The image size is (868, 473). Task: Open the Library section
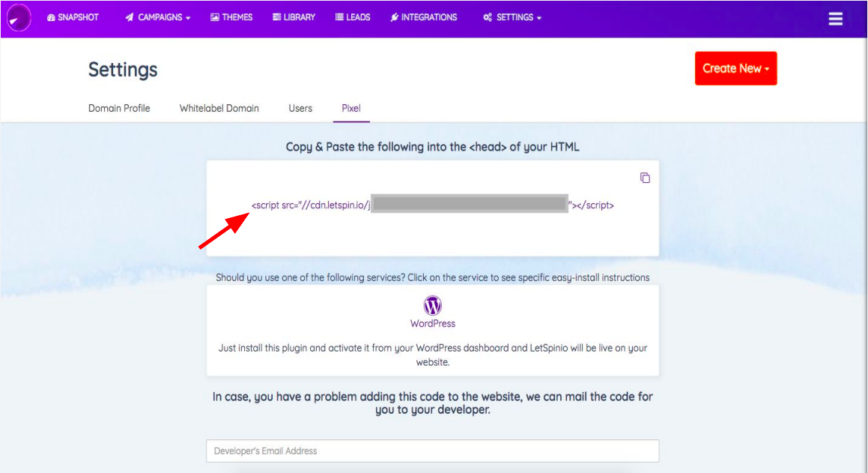click(294, 17)
